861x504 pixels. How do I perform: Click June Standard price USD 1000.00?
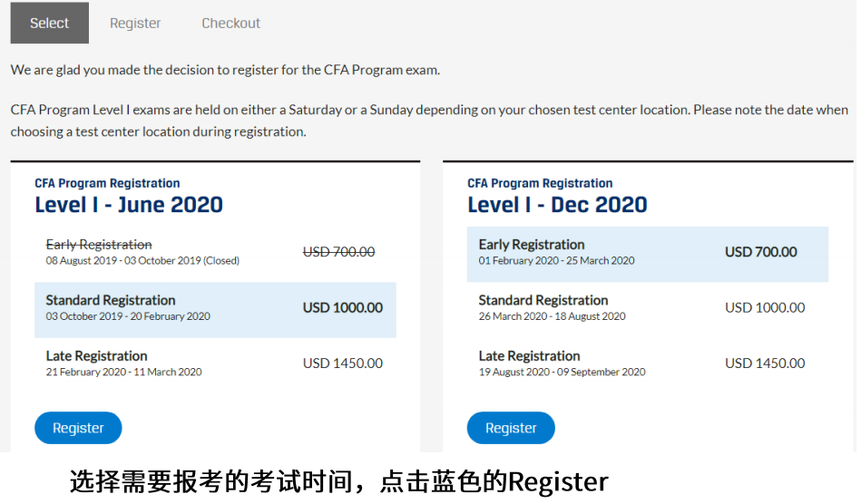coord(343,308)
